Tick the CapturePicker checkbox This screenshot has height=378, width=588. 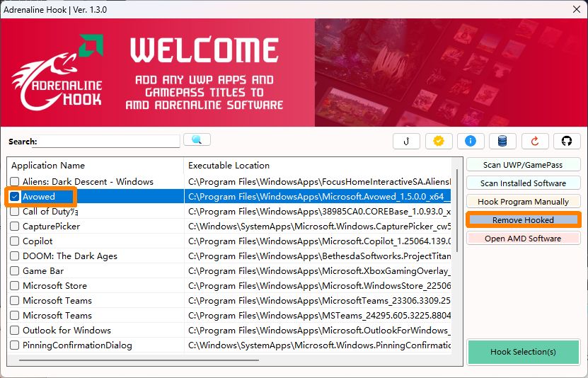(x=15, y=227)
